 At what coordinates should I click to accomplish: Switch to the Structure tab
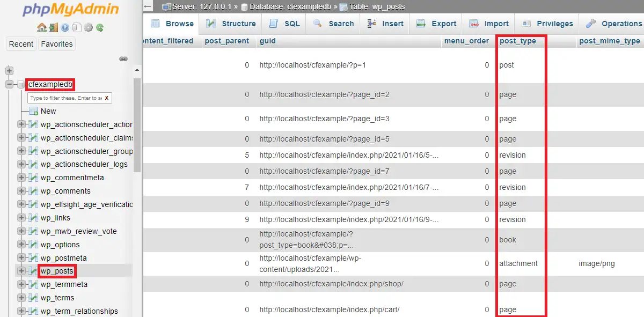tap(231, 24)
